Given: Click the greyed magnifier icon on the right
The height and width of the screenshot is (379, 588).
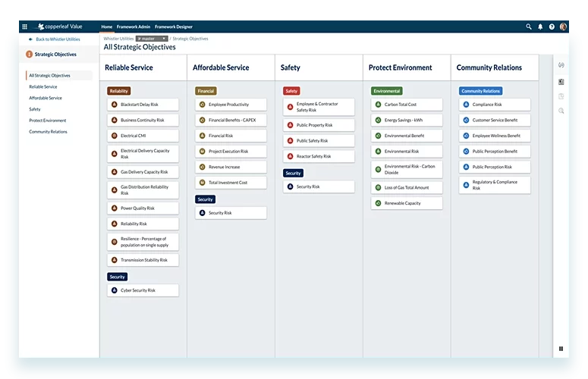Looking at the screenshot, I should coord(561,111).
